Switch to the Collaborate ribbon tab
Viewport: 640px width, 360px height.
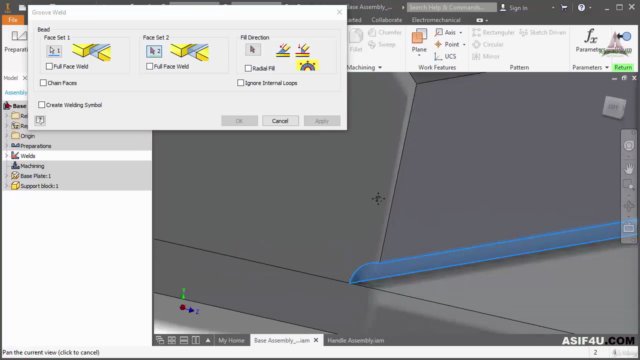(x=387, y=20)
